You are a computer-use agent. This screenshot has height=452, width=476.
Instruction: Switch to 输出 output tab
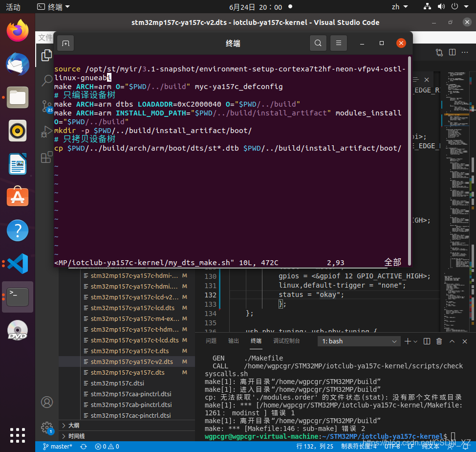(x=234, y=341)
